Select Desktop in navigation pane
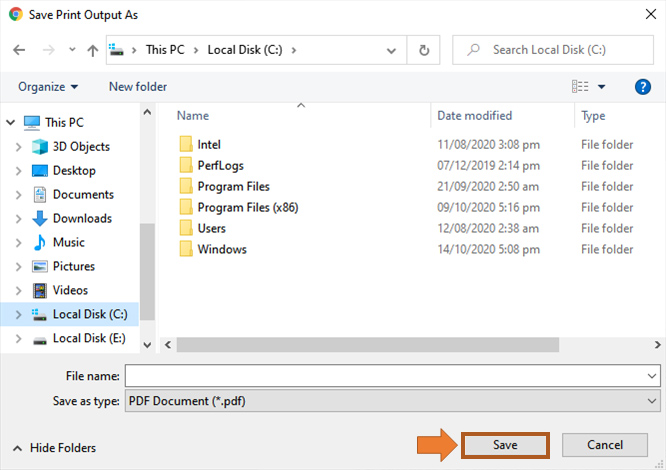 click(74, 171)
